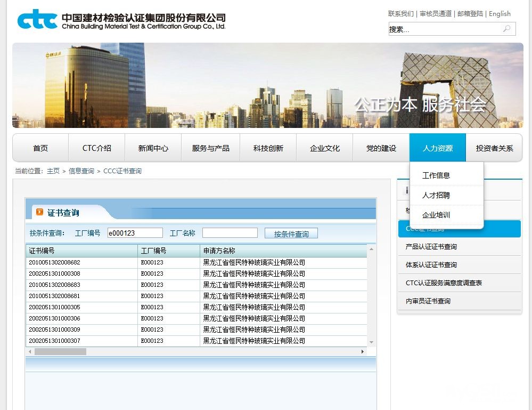Open the 人力资源 navigation menu
532x410 pixels.
(x=437, y=148)
